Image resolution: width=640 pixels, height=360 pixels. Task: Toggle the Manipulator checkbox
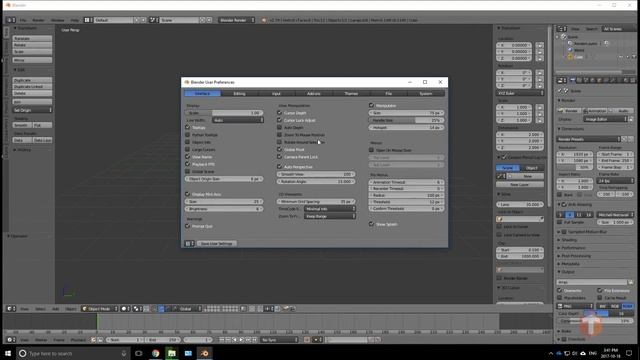(x=371, y=105)
